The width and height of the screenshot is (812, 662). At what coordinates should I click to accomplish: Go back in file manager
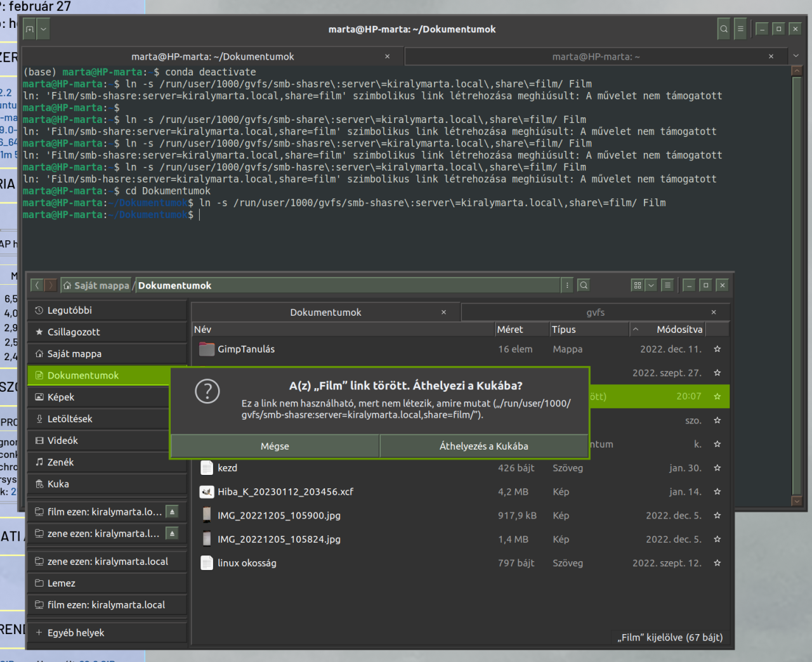tap(37, 285)
